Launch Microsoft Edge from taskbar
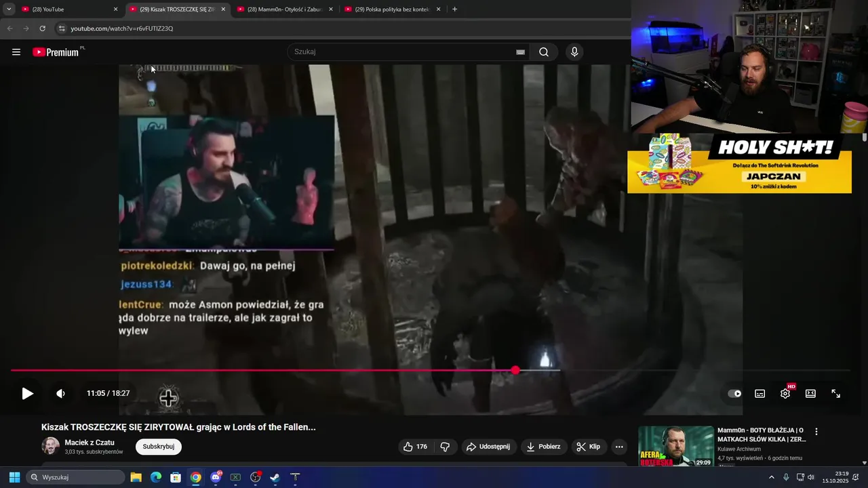The height and width of the screenshot is (488, 868). coord(155,477)
